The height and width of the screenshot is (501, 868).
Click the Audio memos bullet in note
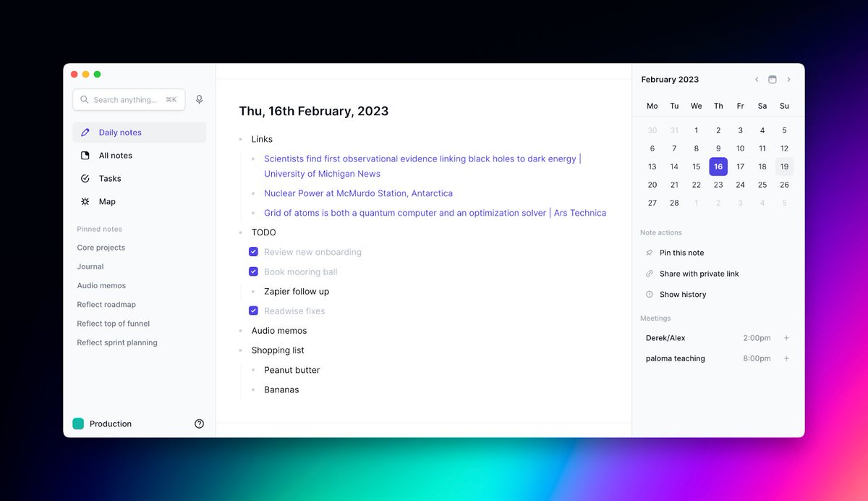[x=241, y=331]
